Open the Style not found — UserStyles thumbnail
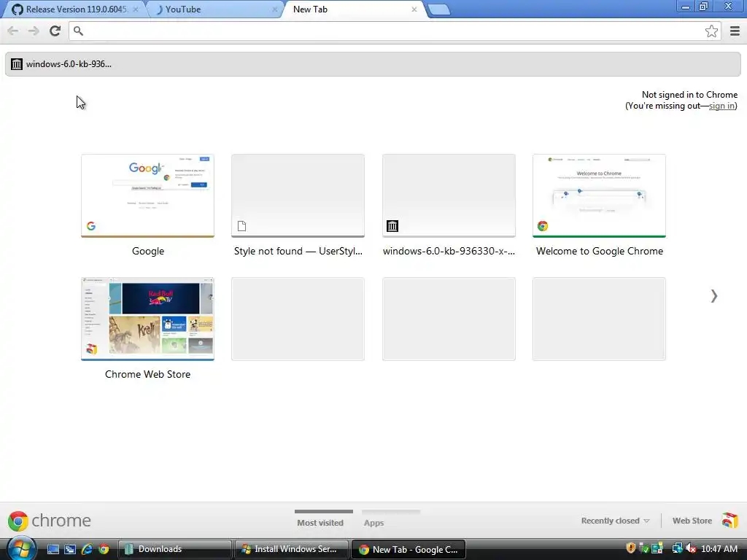 tap(298, 195)
